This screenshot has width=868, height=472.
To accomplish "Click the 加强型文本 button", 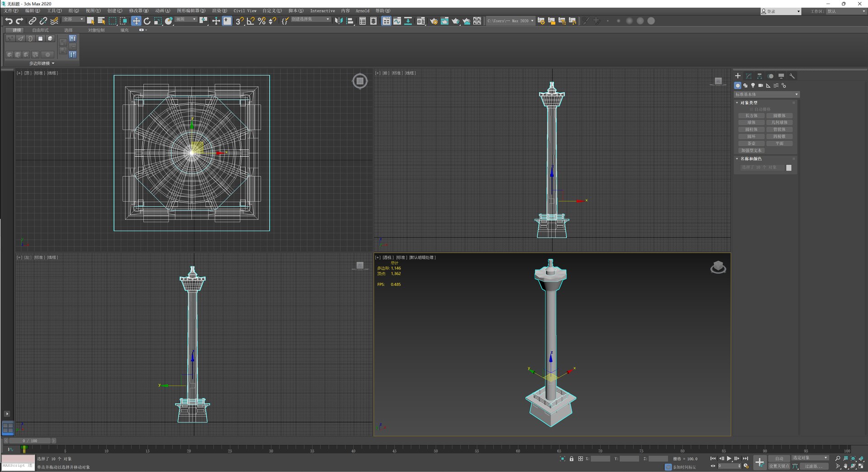I will (x=751, y=151).
